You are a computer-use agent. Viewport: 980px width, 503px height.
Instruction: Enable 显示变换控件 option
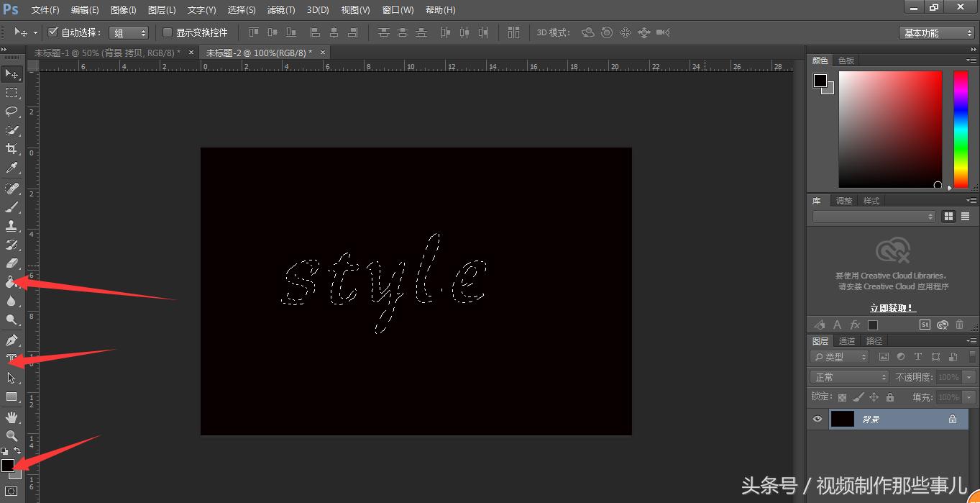coord(166,32)
